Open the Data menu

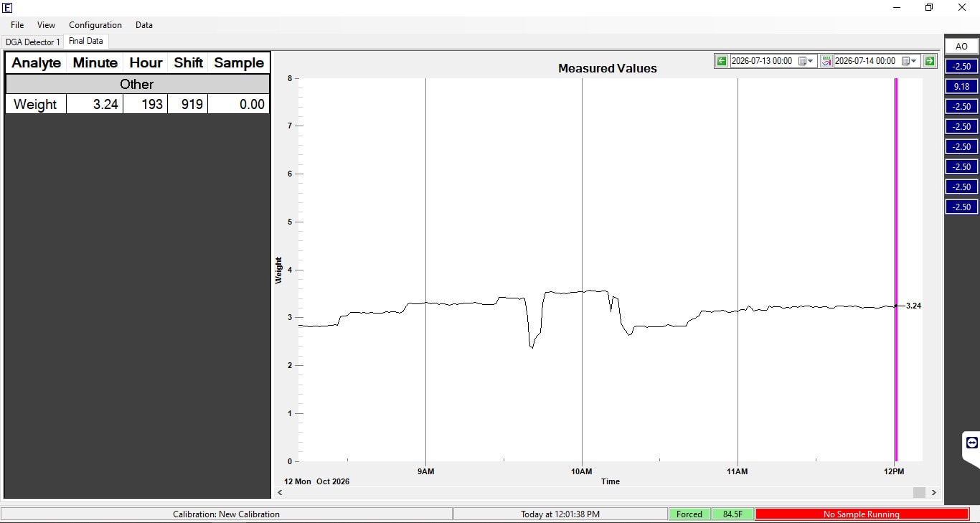click(144, 24)
